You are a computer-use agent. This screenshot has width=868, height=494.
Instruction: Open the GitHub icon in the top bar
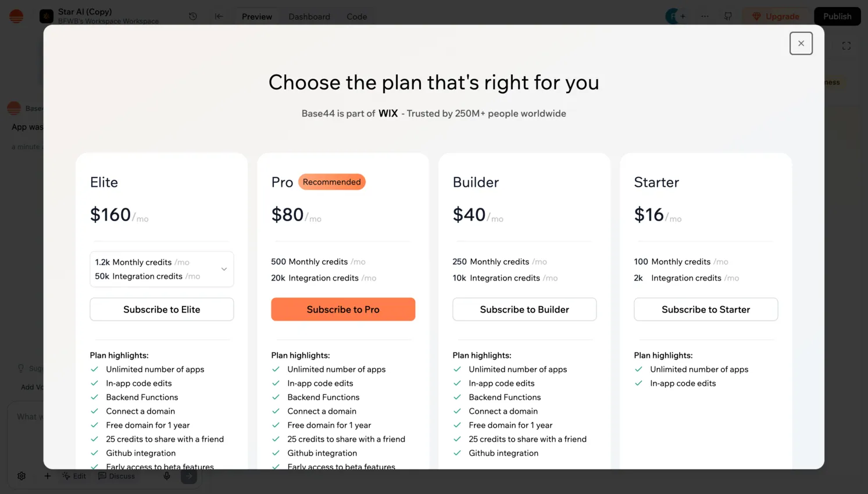click(727, 16)
